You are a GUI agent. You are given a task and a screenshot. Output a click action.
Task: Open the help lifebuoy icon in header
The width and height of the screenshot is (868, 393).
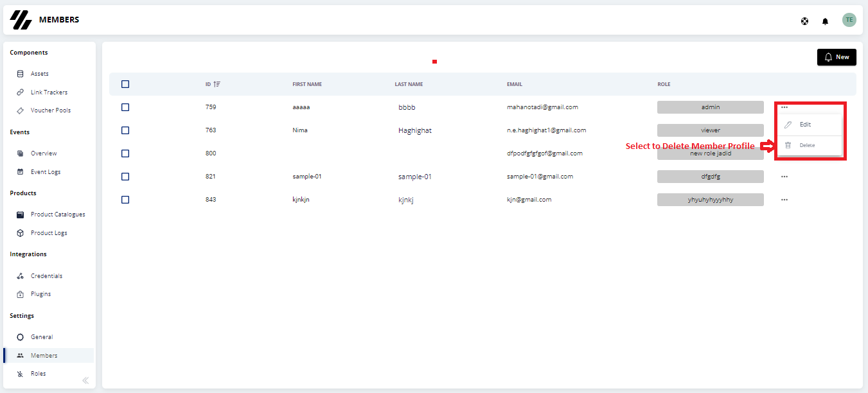coord(804,21)
